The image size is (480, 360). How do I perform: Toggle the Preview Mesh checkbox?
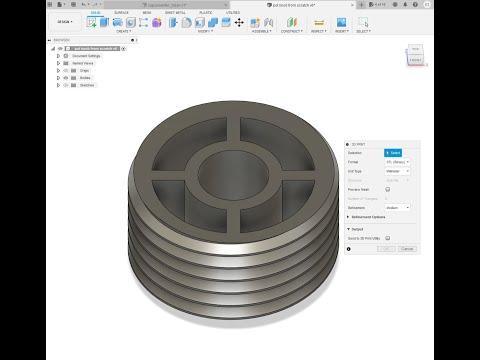(x=388, y=189)
